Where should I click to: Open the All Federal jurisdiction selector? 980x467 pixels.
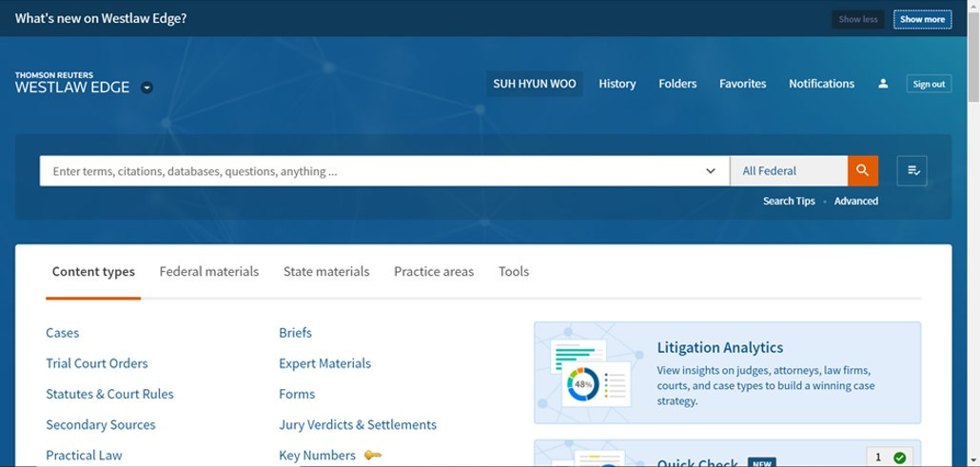789,170
